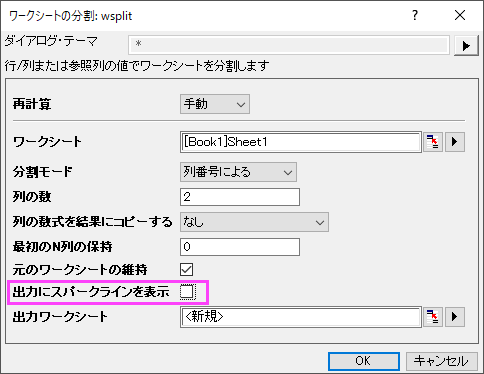This screenshot has width=484, height=374.
Task: Click the help question mark button
Action: (415, 15)
